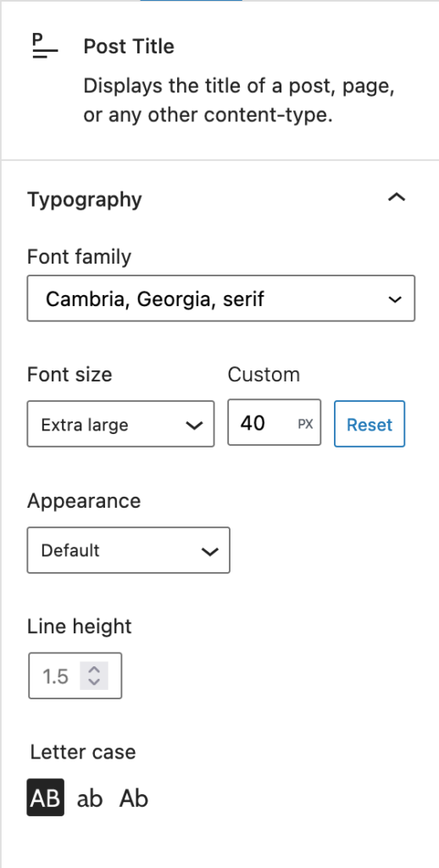Click the Post Title block icon
The height and width of the screenshot is (868, 439).
[x=45, y=46]
